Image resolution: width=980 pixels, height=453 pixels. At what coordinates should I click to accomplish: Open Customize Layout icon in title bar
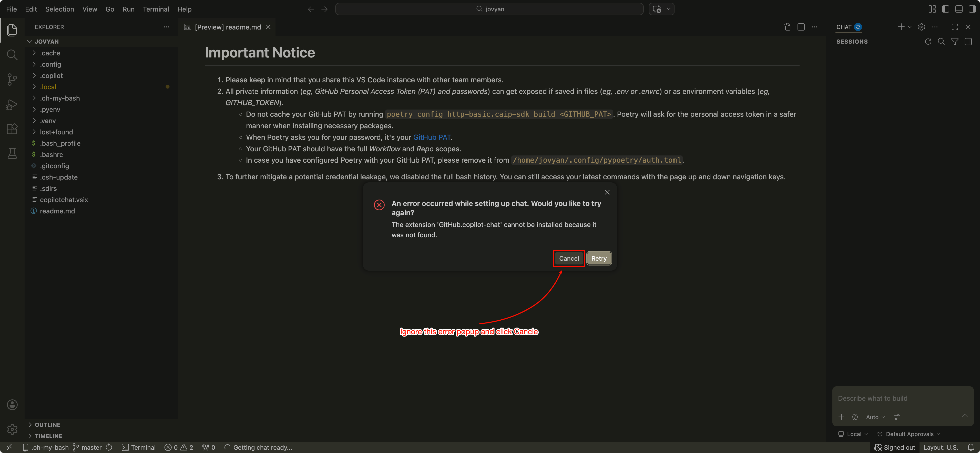tap(932, 9)
